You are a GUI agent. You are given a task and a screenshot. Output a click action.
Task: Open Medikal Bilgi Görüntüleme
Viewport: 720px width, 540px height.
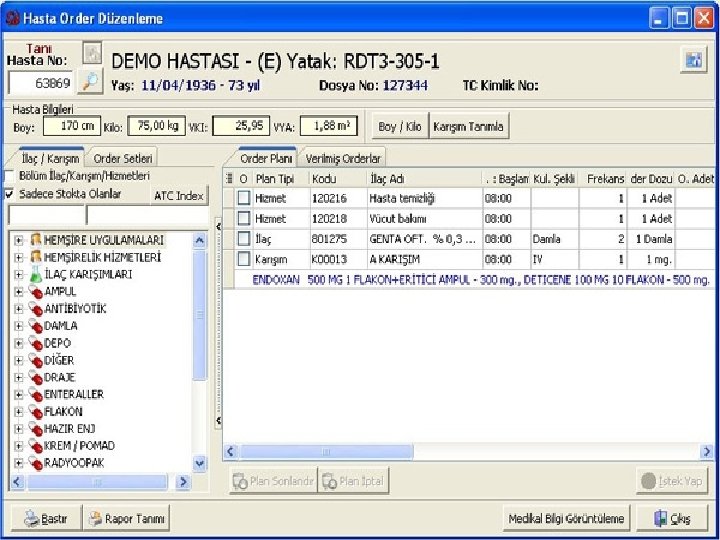pyautogui.click(x=566, y=518)
